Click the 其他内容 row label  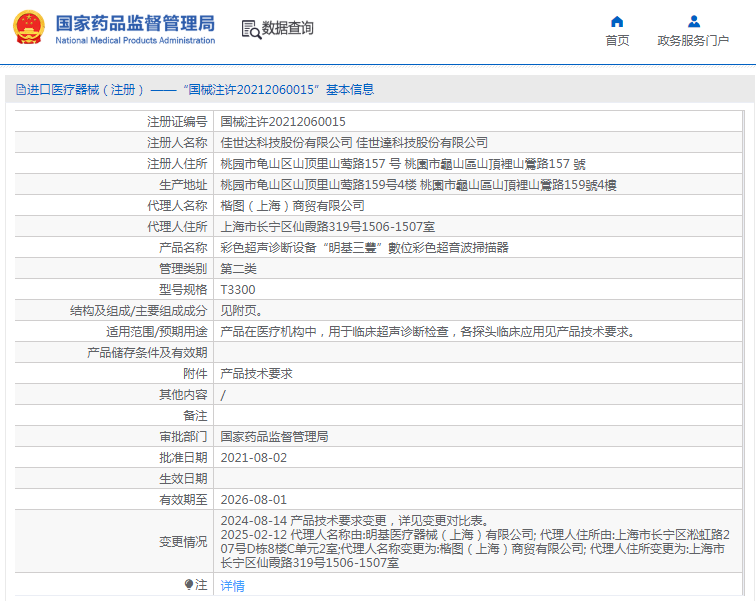coord(183,395)
